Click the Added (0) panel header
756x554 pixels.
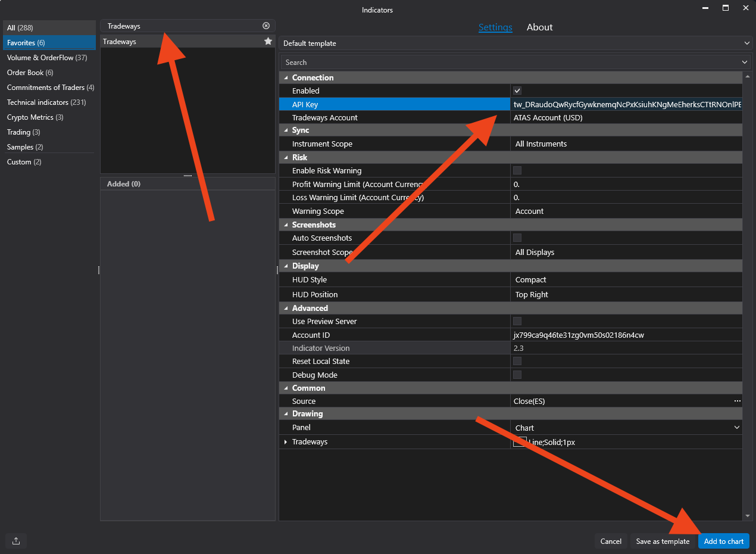188,183
